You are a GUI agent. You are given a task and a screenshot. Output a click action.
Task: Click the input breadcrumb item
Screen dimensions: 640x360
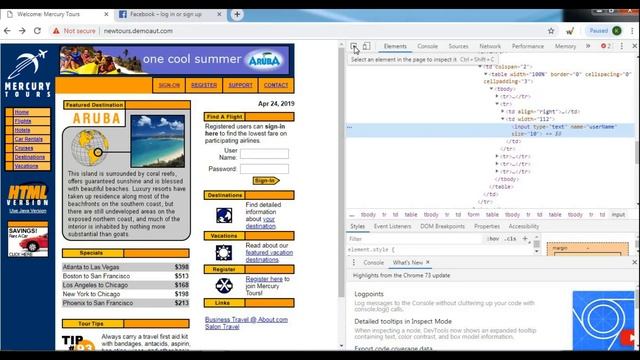[618, 215]
